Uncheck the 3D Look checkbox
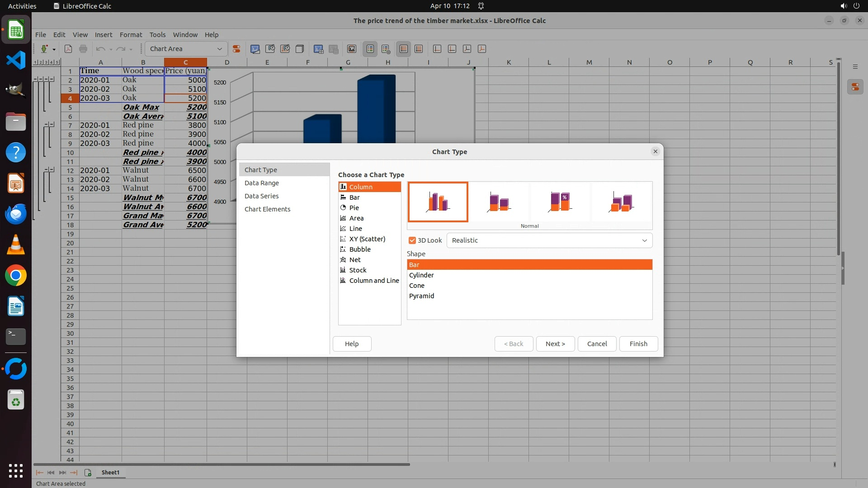 (x=412, y=240)
